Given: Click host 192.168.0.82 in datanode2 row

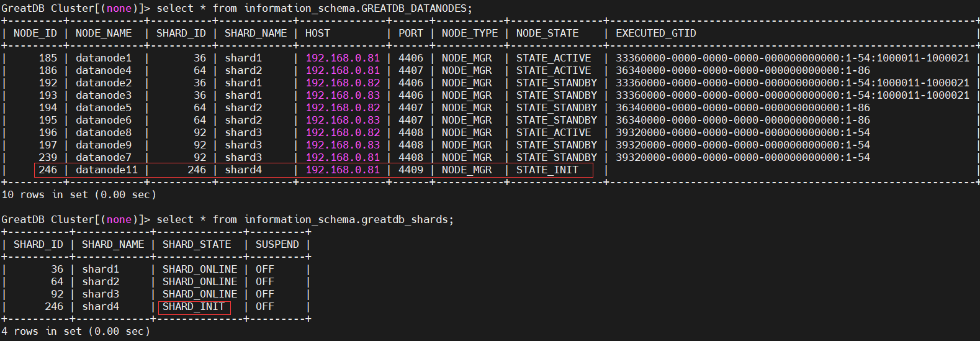Looking at the screenshot, I should [343, 83].
